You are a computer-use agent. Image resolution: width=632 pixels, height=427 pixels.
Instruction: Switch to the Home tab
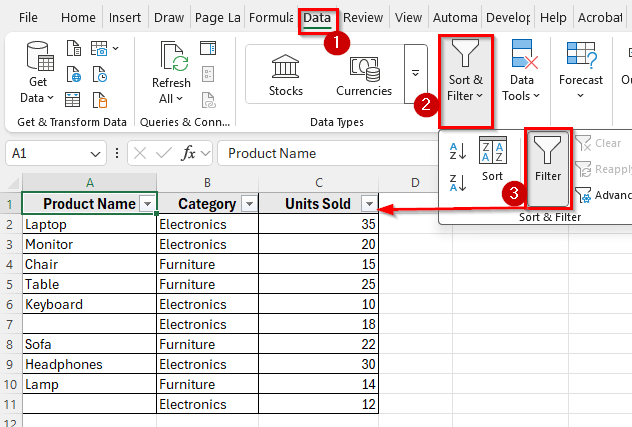(78, 18)
